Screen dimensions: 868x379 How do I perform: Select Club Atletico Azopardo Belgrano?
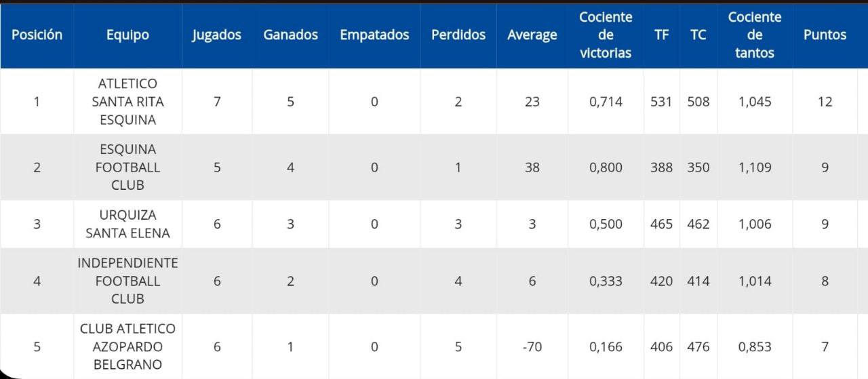pyautogui.click(x=127, y=346)
